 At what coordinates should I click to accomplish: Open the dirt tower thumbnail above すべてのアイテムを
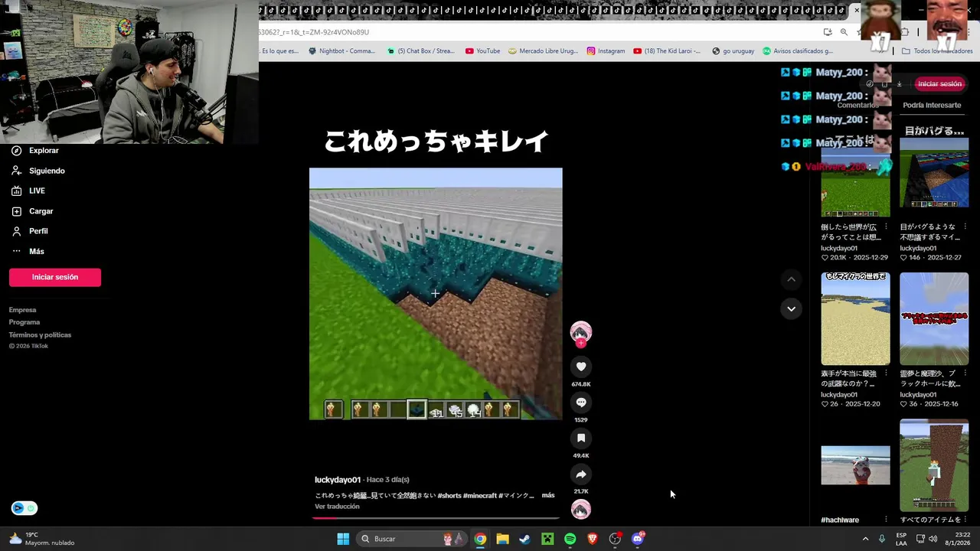tap(934, 465)
